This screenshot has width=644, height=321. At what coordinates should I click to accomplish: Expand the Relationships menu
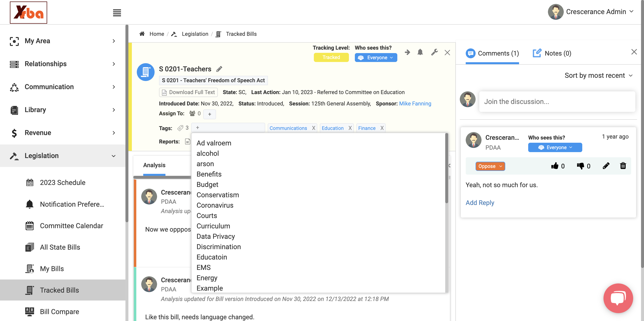[x=62, y=64]
